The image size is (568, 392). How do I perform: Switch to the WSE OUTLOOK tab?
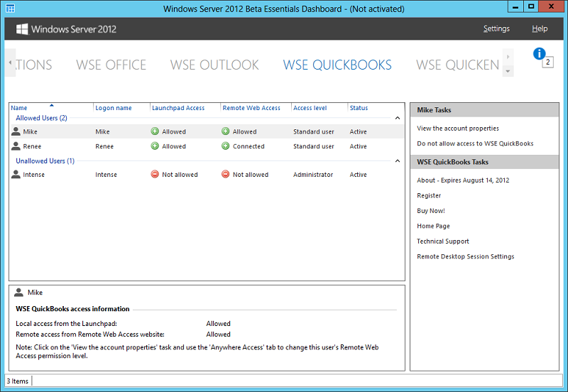click(214, 65)
